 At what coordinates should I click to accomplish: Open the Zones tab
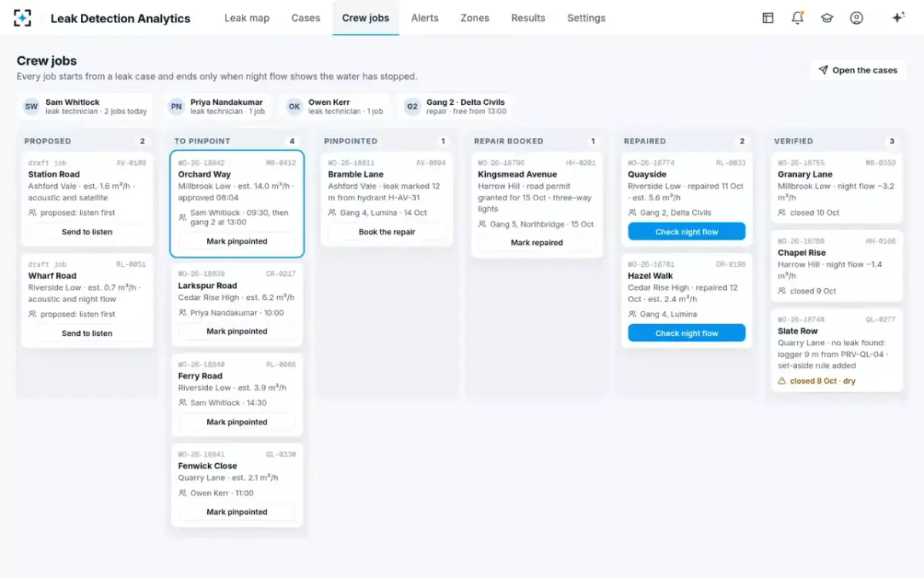475,18
